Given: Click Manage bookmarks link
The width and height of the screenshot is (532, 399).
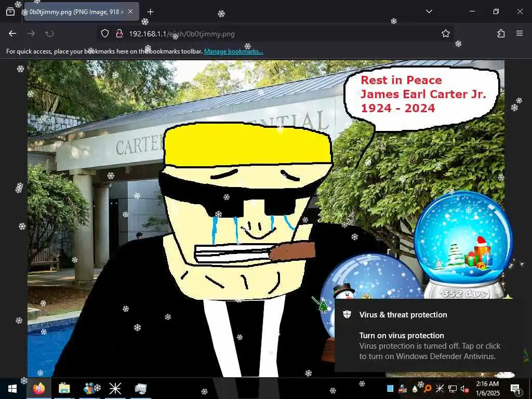Looking at the screenshot, I should 233,51.
